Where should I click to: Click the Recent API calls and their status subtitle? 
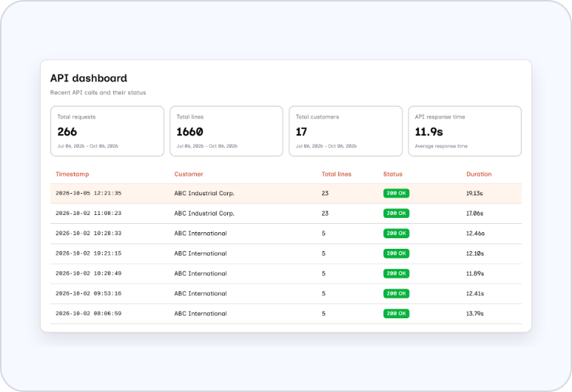click(98, 93)
